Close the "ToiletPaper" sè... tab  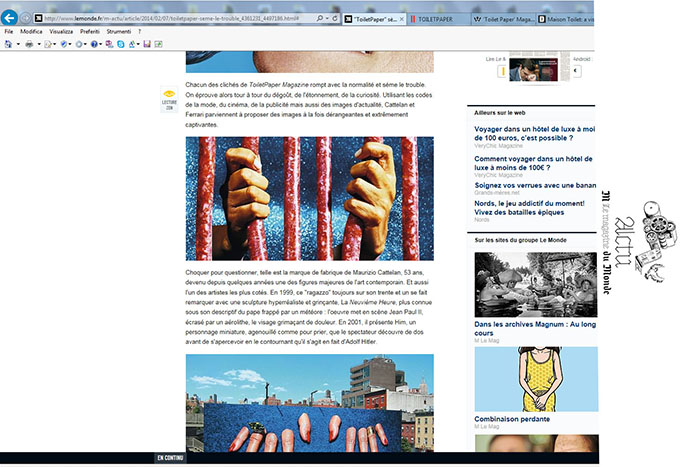click(x=402, y=19)
